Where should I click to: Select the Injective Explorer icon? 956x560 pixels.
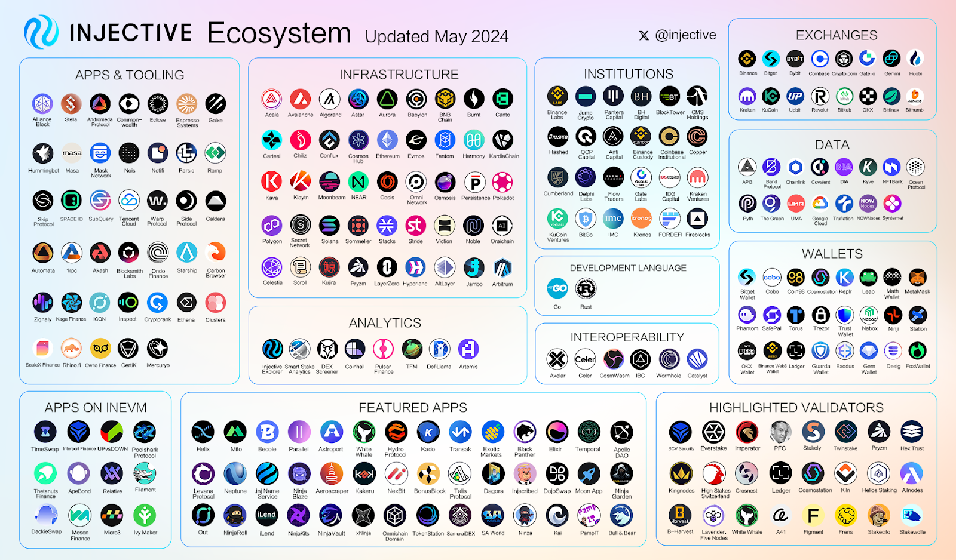tap(272, 349)
